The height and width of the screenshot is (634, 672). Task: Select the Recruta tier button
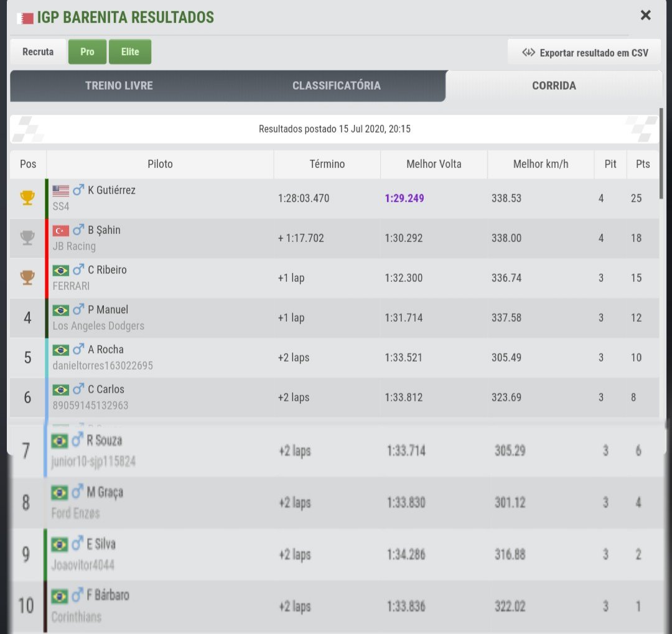tap(38, 52)
